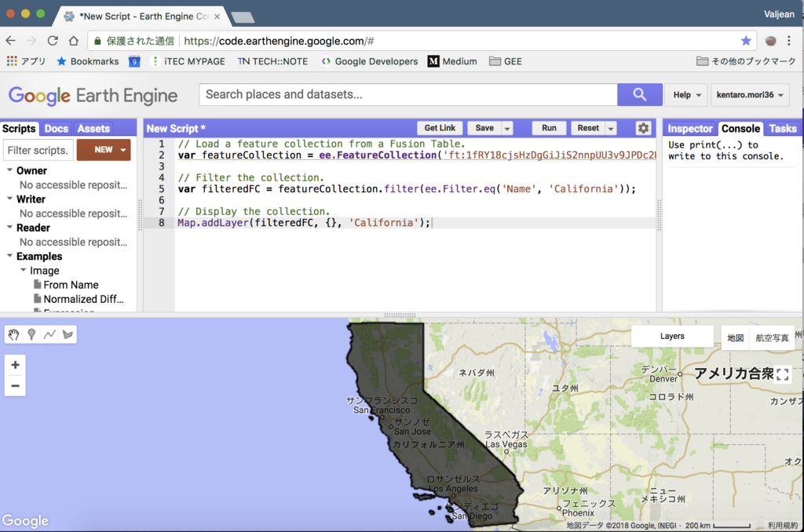Viewport: 804px width, 532px height.
Task: Click the Reset button
Action: click(x=588, y=128)
